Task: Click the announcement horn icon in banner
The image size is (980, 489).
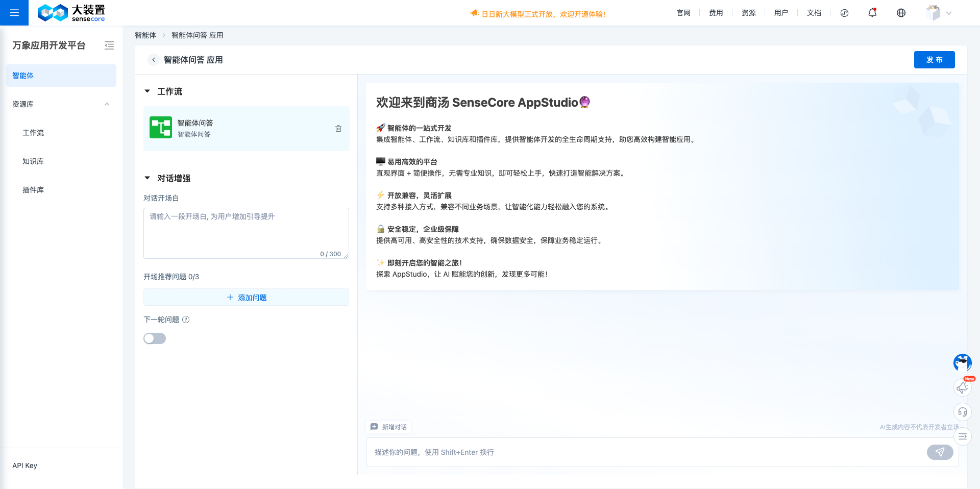Action: 474,14
